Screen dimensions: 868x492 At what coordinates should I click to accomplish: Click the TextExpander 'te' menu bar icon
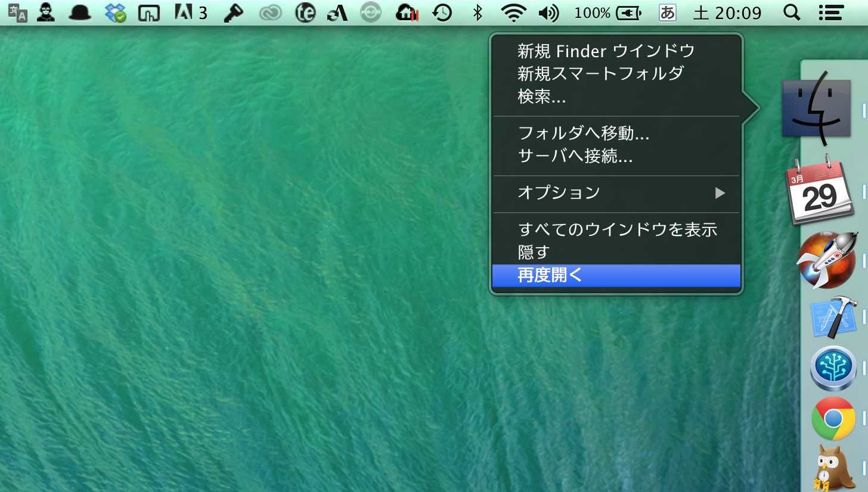[x=305, y=13]
